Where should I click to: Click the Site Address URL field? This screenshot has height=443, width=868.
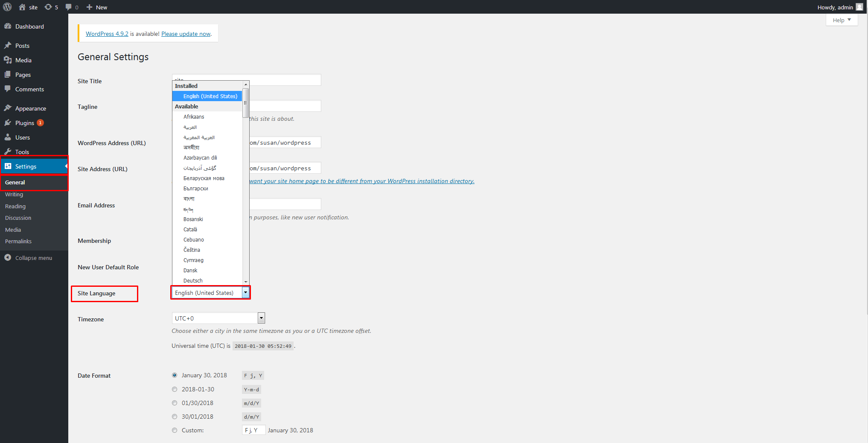(x=285, y=168)
